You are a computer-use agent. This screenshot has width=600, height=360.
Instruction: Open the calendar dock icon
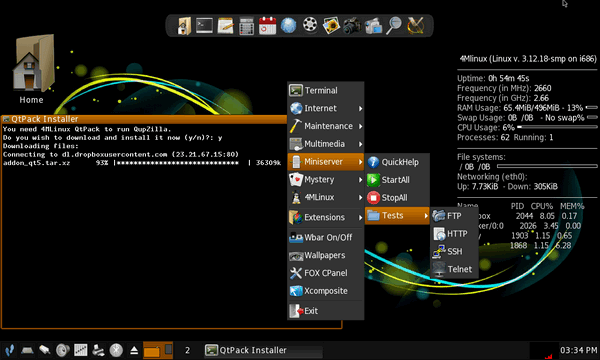267,26
